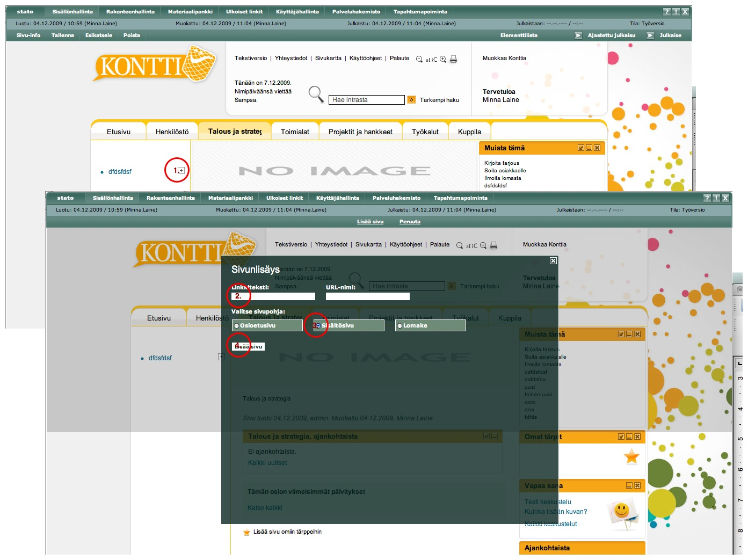The height and width of the screenshot is (560, 748).
Task: Click edit icon on Omat tärpit box
Action: click(621, 437)
